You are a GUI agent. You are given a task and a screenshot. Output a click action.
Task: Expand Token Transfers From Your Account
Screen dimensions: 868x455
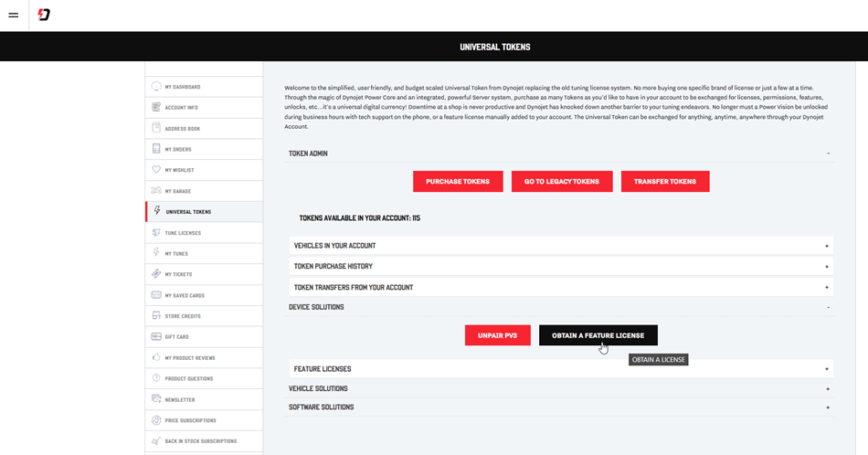click(561, 287)
